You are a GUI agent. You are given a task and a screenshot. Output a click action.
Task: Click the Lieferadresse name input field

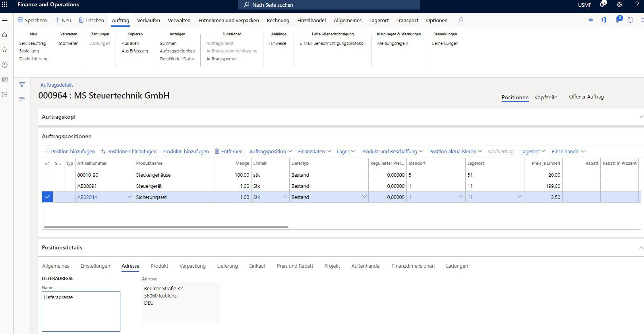pos(81,311)
